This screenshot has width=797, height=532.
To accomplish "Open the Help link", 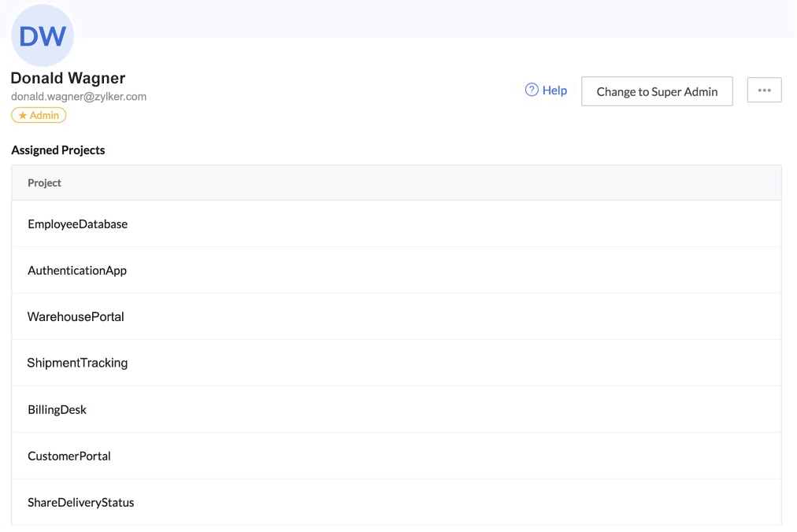I will click(x=554, y=91).
